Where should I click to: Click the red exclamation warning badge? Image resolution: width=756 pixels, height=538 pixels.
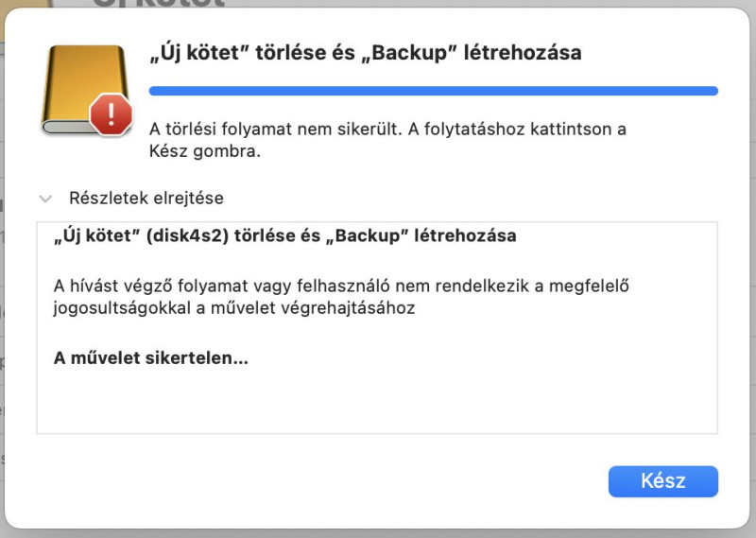pos(111,113)
